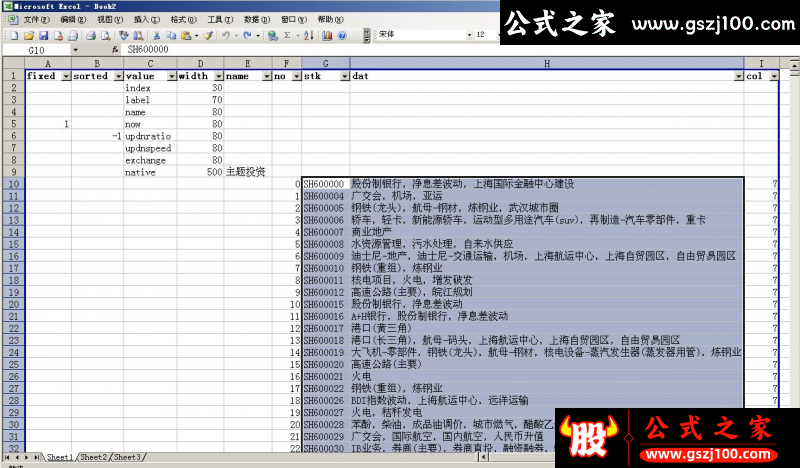Select the cell SH600004
The width and height of the screenshot is (800, 468).
click(326, 196)
